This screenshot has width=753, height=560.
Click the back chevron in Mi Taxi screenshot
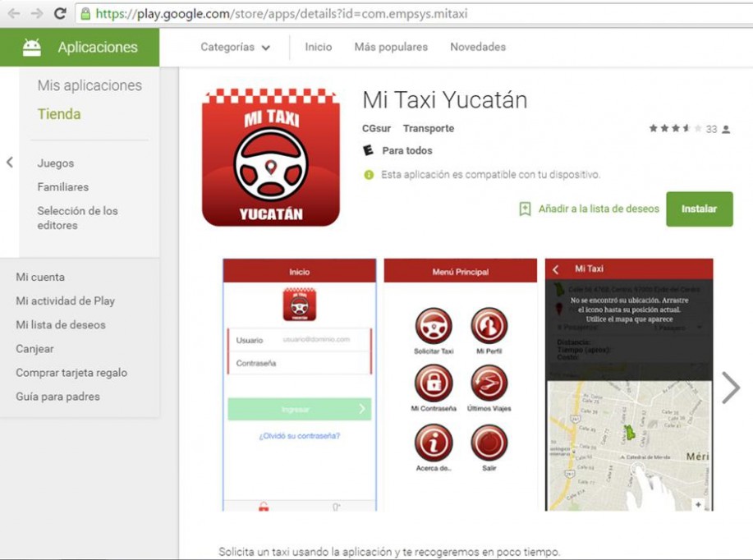pyautogui.click(x=556, y=269)
